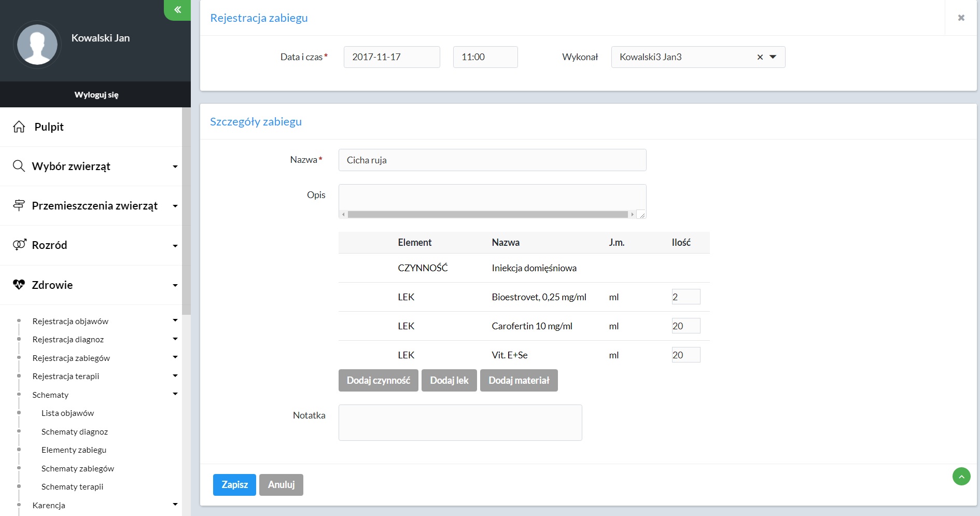The image size is (980, 516).
Task: Click the Vit. E+Se quantity field
Action: [x=685, y=355]
